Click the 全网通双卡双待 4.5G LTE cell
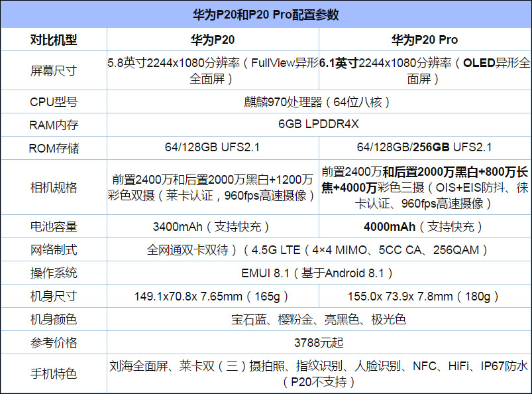Viewport: 532px width, 394px height. [x=319, y=249]
